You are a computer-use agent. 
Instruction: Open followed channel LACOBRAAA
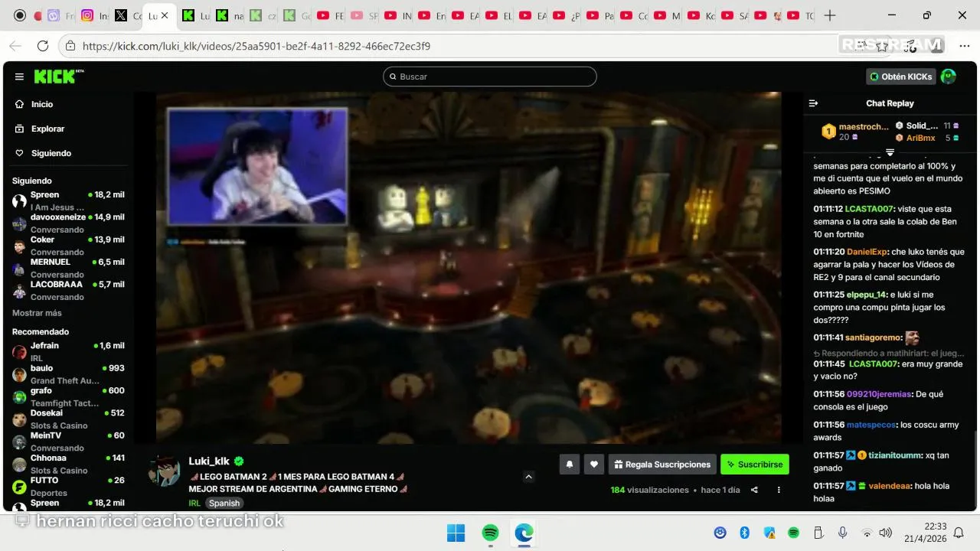68,290
